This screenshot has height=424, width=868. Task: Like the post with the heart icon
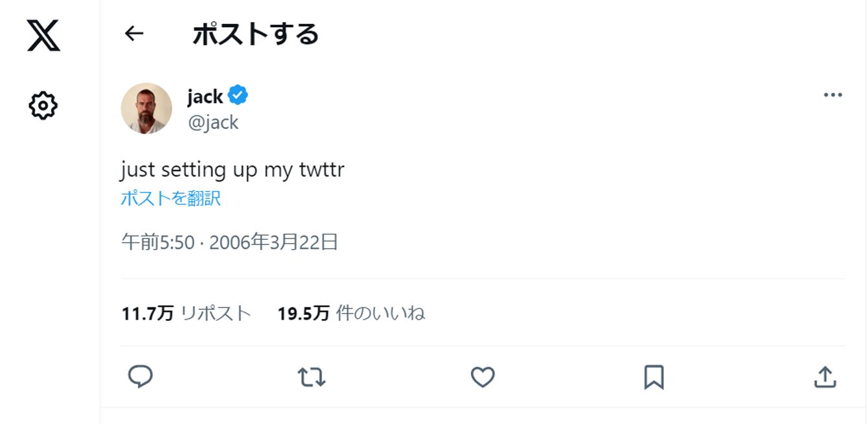483,377
